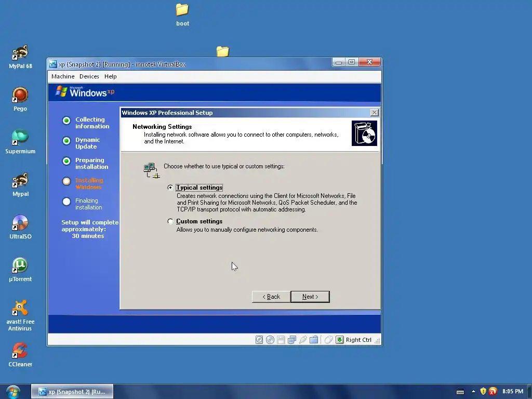Select the Mypal raccoon desktop icon
This screenshot has width=532, height=399.
[x=20, y=184]
